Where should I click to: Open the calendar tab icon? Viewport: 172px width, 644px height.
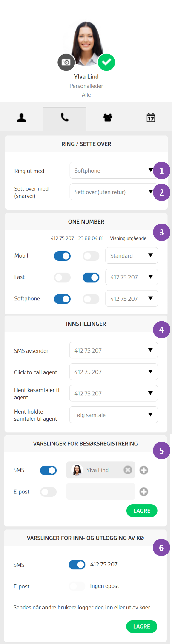pos(151,118)
